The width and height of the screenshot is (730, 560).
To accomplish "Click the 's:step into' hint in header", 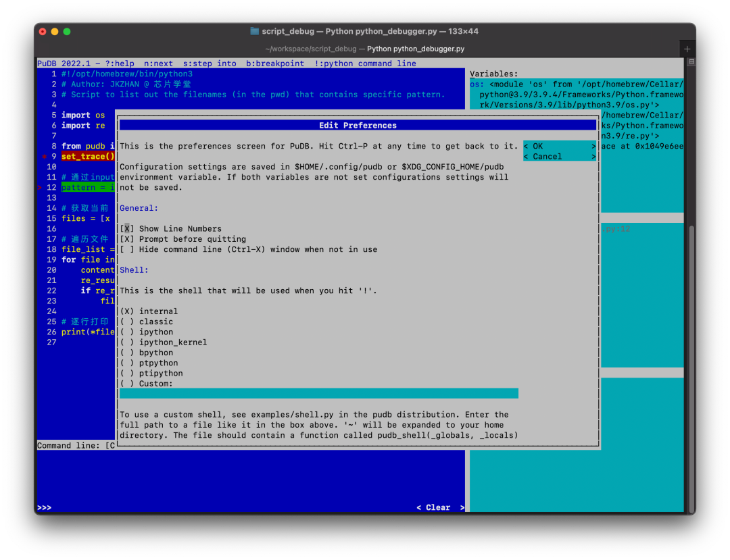I will click(210, 63).
